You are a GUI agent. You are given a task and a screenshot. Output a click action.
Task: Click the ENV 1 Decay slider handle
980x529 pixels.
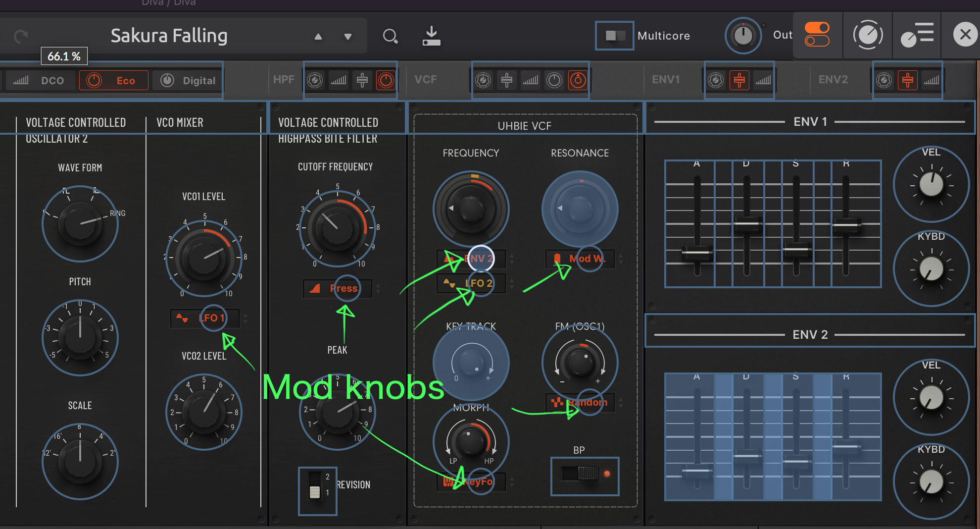click(x=746, y=224)
